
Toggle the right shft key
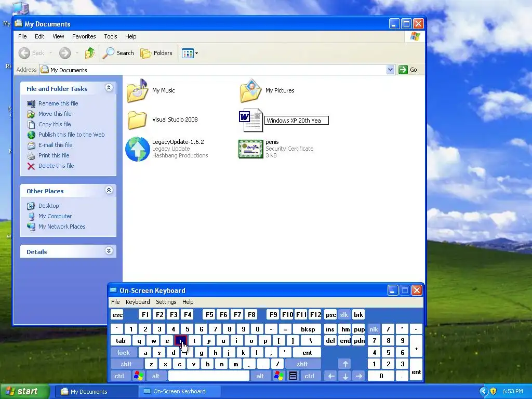click(302, 364)
